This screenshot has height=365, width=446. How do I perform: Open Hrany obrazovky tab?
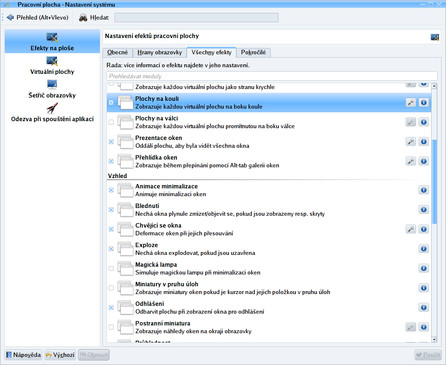[x=160, y=52]
